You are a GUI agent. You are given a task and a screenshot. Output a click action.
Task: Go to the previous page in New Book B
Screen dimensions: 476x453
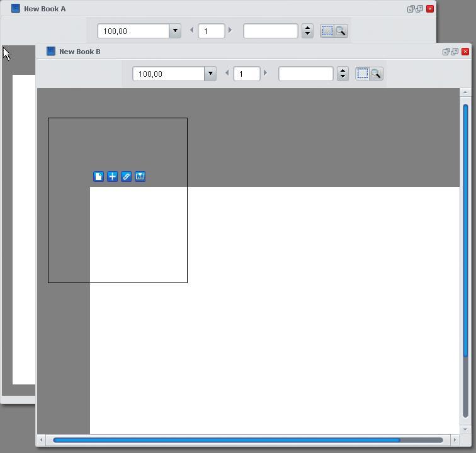(x=227, y=73)
